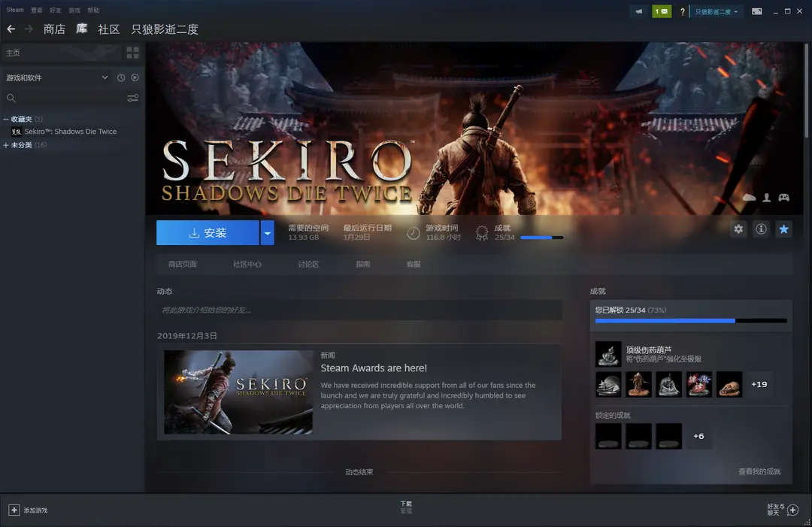Viewport: 812px width, 527px height.
Task: Go forward with the right arrow
Action: pos(29,29)
